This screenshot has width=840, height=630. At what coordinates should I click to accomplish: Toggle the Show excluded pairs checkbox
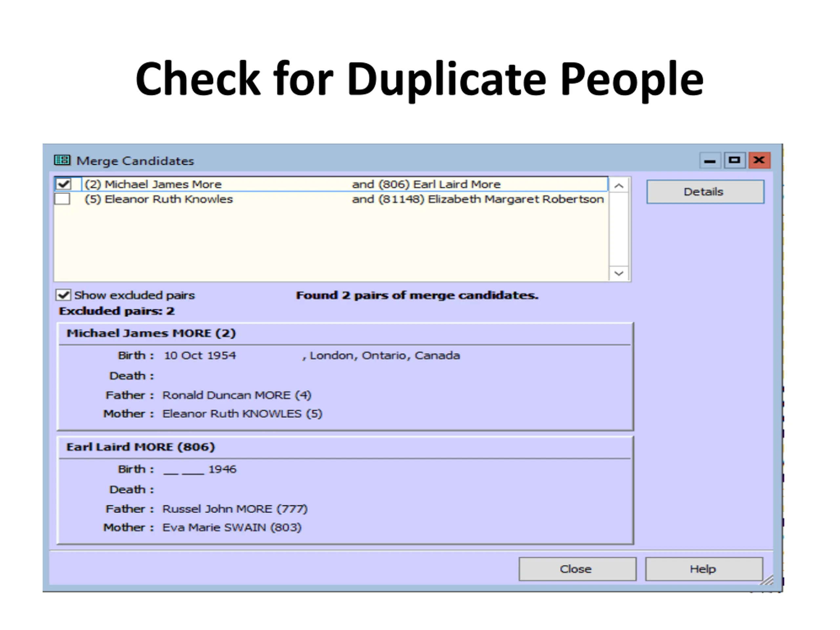[63, 295]
